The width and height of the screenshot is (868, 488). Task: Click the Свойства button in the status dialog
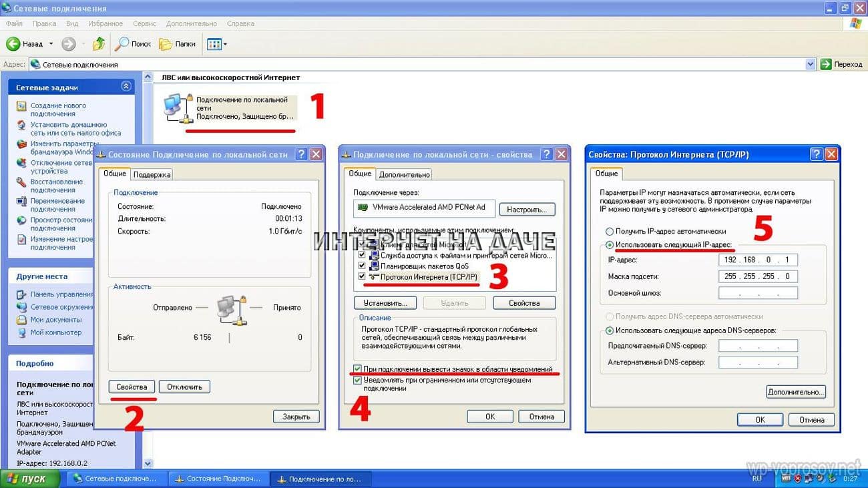coord(132,387)
